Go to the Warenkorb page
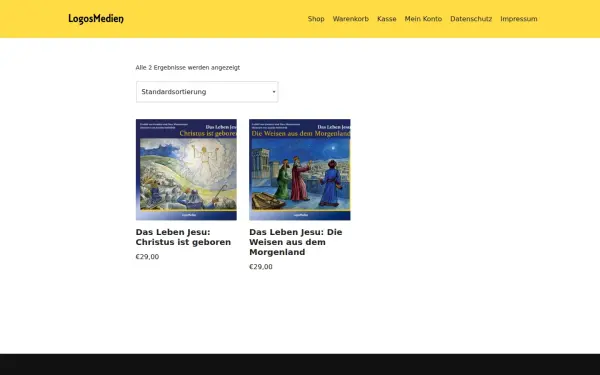The image size is (600, 375). (351, 19)
